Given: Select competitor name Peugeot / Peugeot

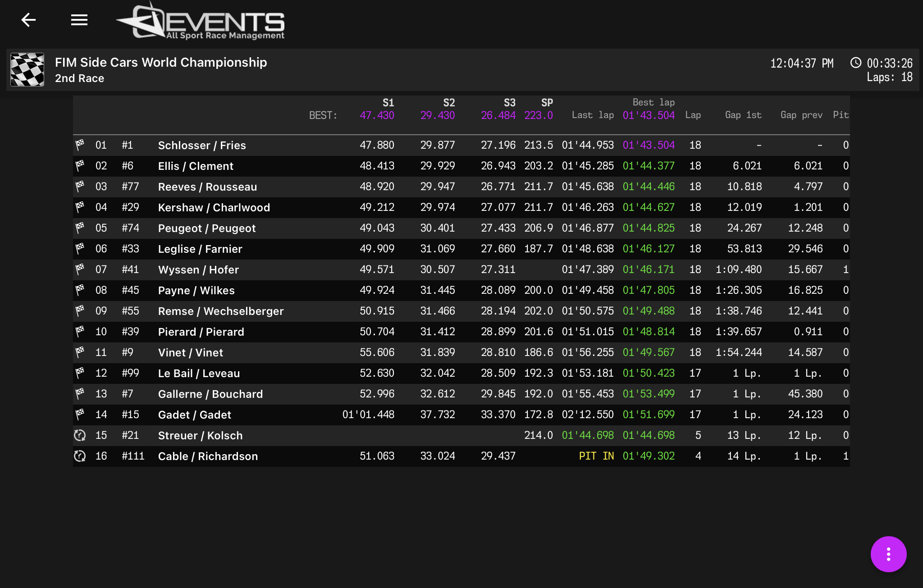Looking at the screenshot, I should 207,228.
